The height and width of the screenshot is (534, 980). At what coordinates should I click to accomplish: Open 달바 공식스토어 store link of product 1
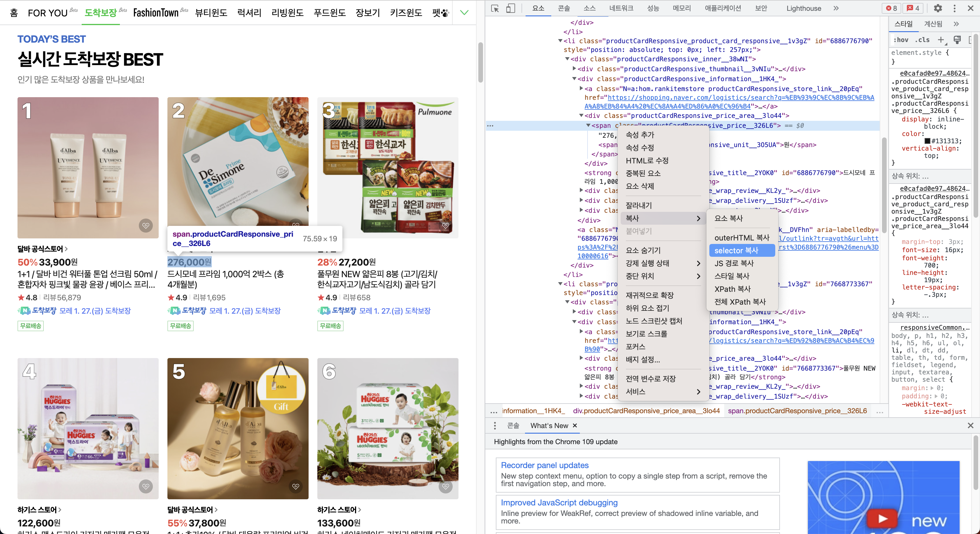coord(42,249)
